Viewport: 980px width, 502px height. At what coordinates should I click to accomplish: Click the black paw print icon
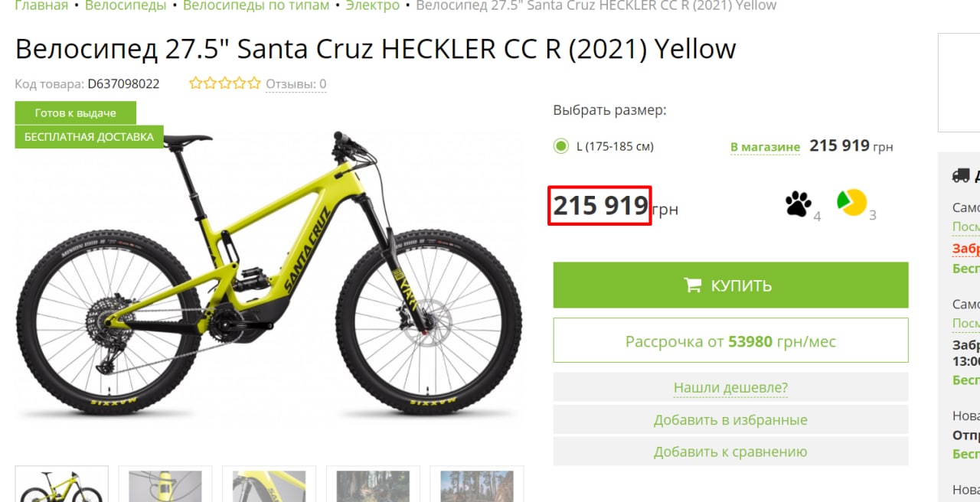click(x=799, y=204)
